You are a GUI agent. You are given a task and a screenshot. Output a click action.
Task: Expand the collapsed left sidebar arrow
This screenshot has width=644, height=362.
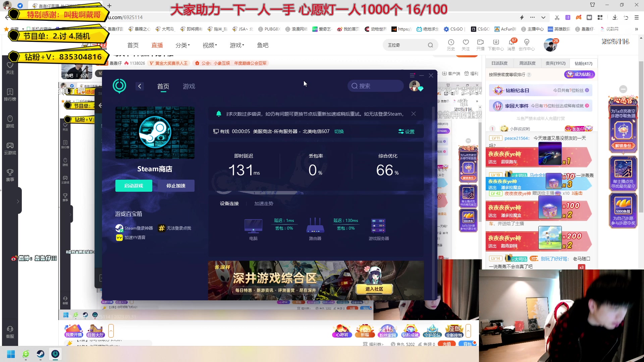coord(18,201)
